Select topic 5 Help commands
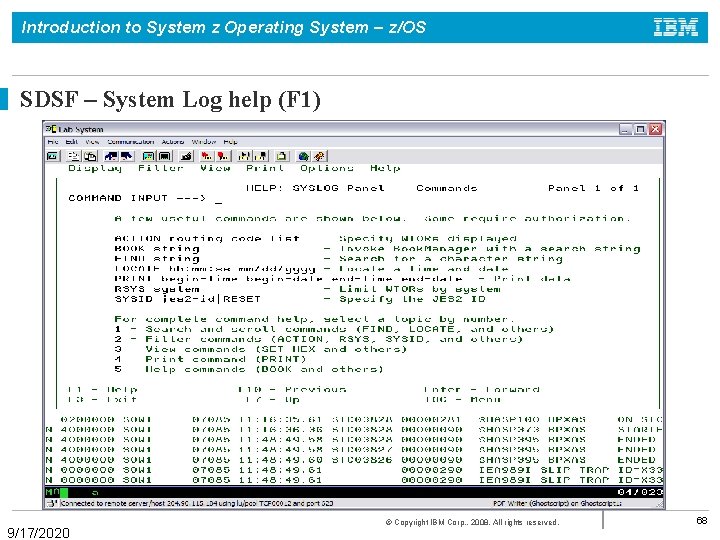Screen dimensions: 720x540 pos(249,370)
